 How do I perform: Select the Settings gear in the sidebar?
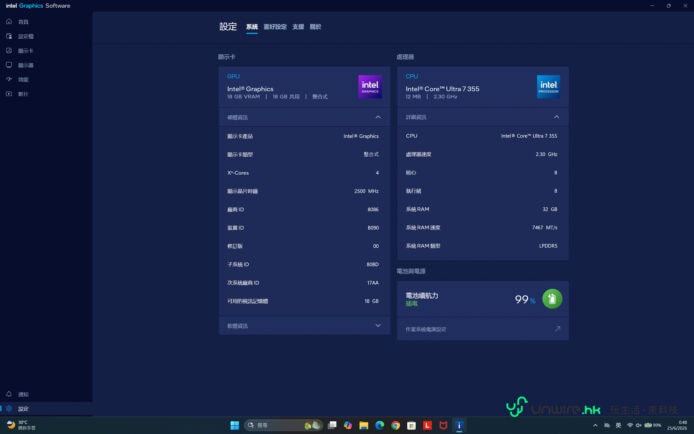coord(9,408)
